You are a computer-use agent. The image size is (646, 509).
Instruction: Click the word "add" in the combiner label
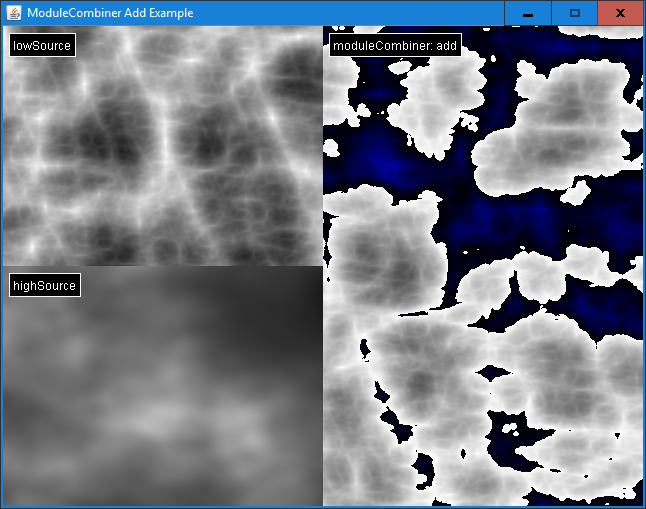(447, 46)
